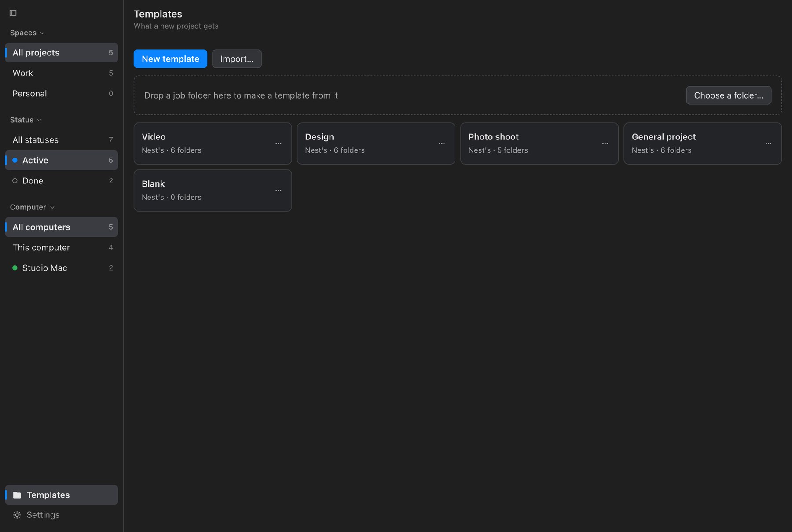Open the Design template card
Screen dimensions: 792x532
(x=376, y=143)
